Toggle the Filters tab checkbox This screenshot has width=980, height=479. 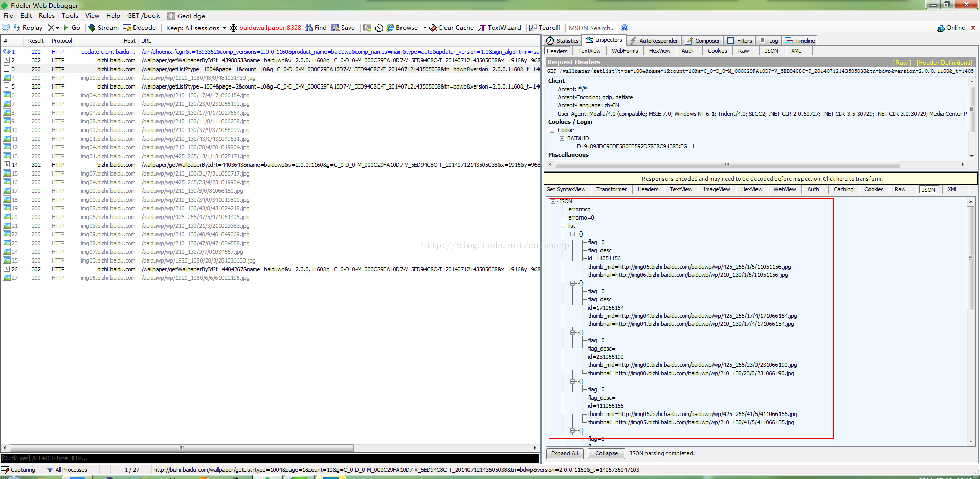(x=731, y=41)
